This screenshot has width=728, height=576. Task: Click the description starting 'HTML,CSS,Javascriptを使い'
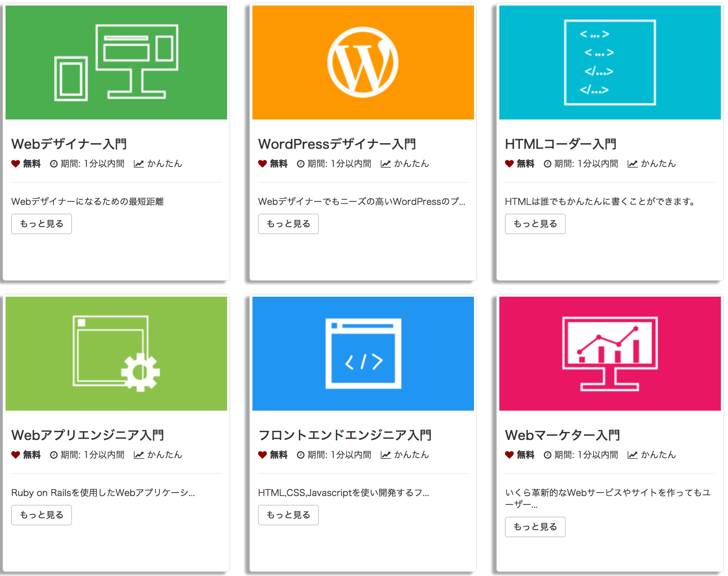(343, 493)
